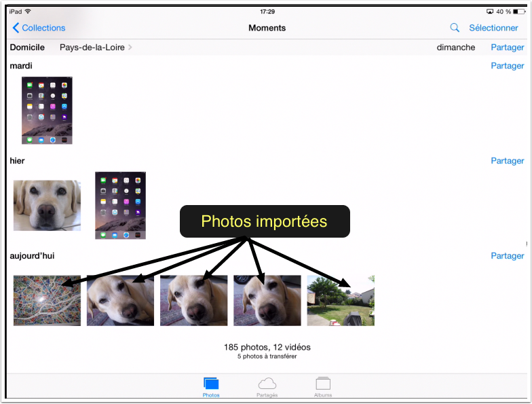
Task: Go back to Collections
Action: (x=39, y=28)
